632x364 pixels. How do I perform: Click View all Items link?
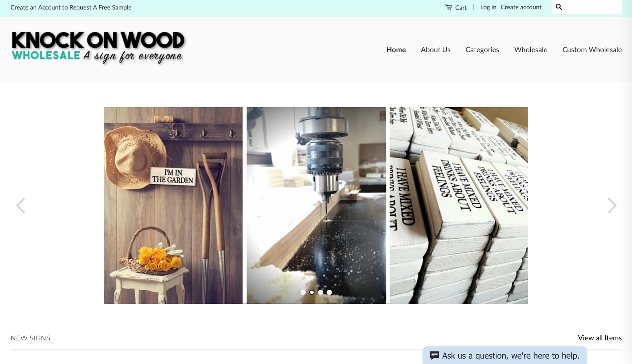click(x=600, y=338)
